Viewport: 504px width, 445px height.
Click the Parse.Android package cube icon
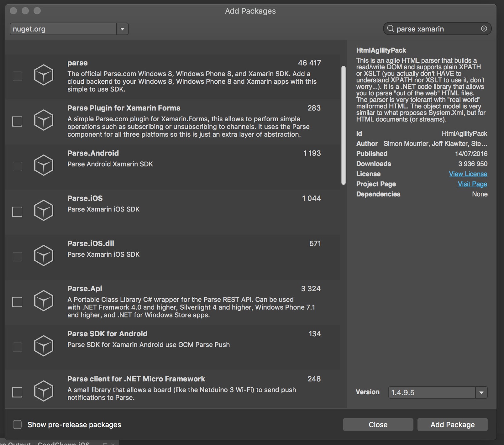[43, 165]
